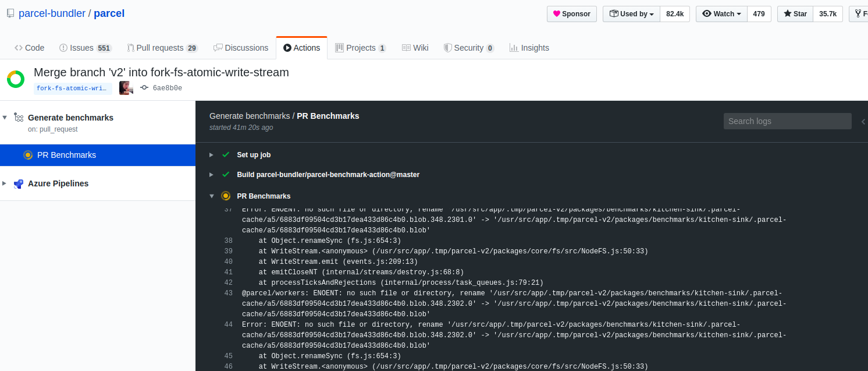Expand the Build parcel-benchmark-action step
This screenshot has height=371, width=868.
click(211, 175)
